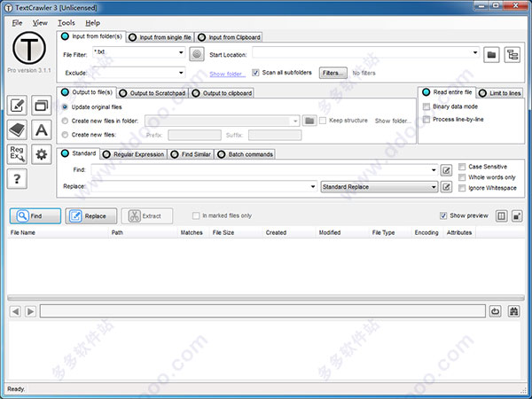Image resolution: width=532 pixels, height=399 pixels.
Task: Sort results by File Name column
Action: (x=58, y=232)
